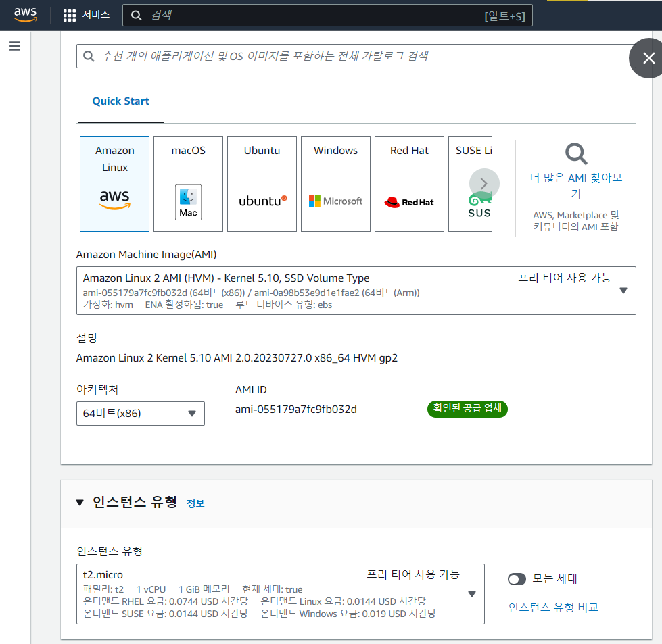Viewport: 662px width, 644px height.
Task: Close the overlay with the X button
Action: click(x=648, y=58)
